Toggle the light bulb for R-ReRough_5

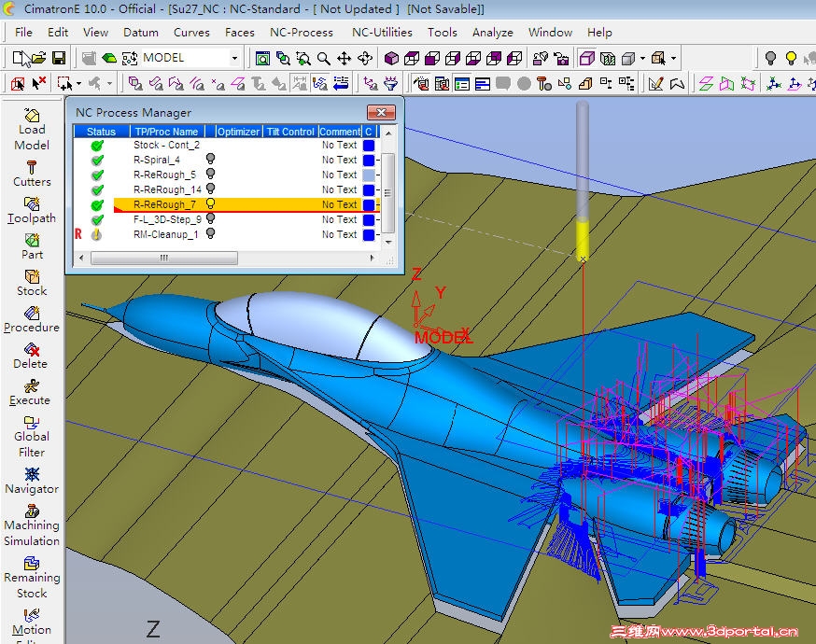[x=210, y=174]
